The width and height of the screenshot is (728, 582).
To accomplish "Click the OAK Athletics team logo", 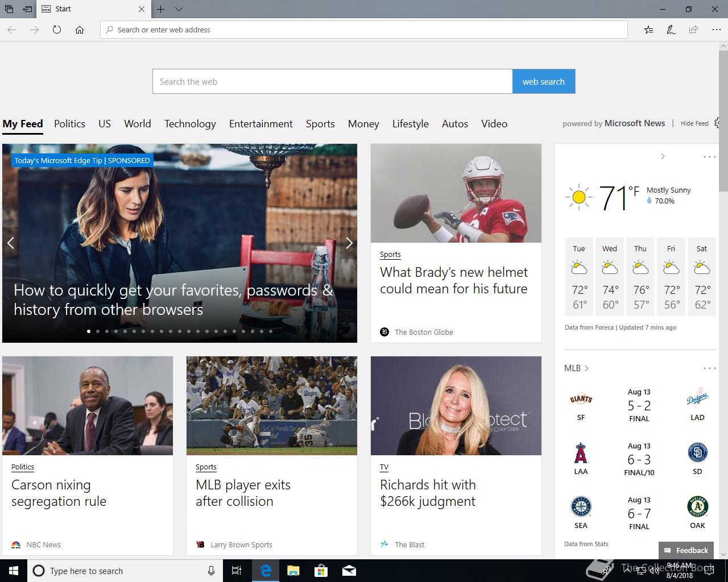I will click(x=697, y=507).
